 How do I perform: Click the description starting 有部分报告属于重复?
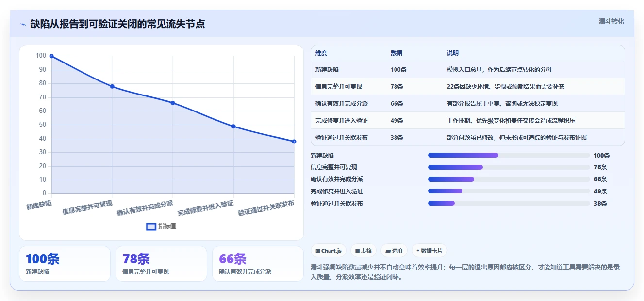(x=502, y=104)
